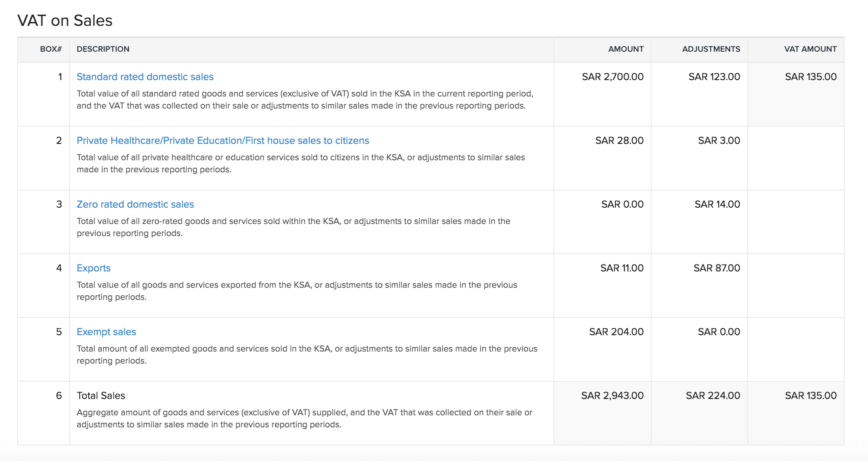Click VAT amount for standard rated sales

pyautogui.click(x=810, y=77)
